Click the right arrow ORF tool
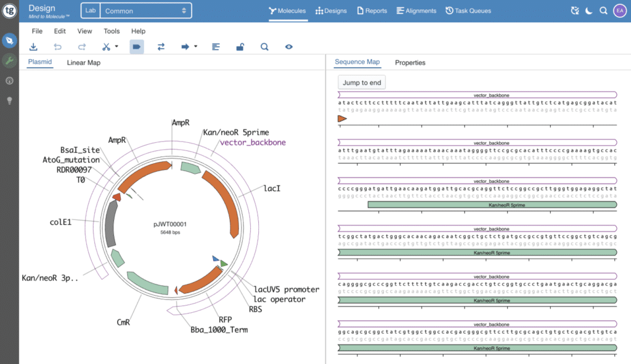Viewport: 631px width, 364px height. click(185, 47)
